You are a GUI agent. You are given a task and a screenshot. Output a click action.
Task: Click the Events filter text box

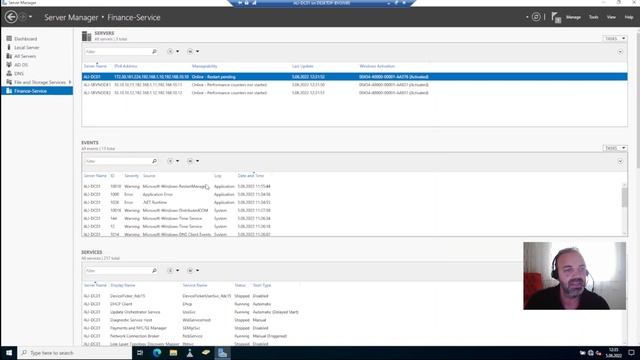click(x=118, y=161)
